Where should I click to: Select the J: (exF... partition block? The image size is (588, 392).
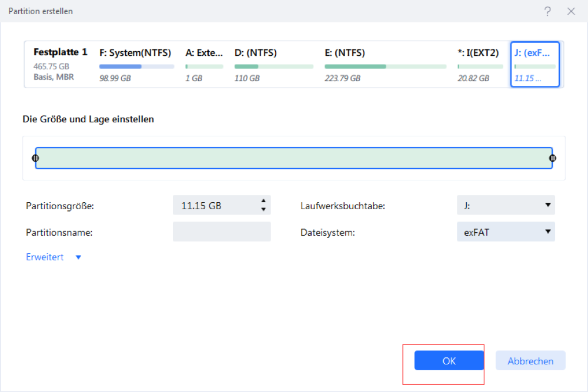click(x=534, y=65)
